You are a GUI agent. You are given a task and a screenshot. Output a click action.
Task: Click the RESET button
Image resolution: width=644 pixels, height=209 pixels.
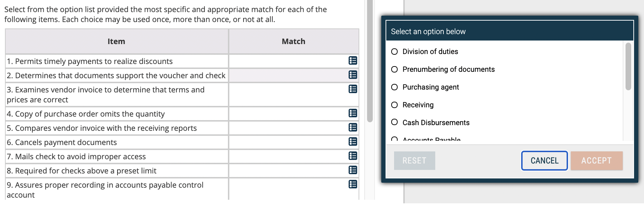click(414, 160)
